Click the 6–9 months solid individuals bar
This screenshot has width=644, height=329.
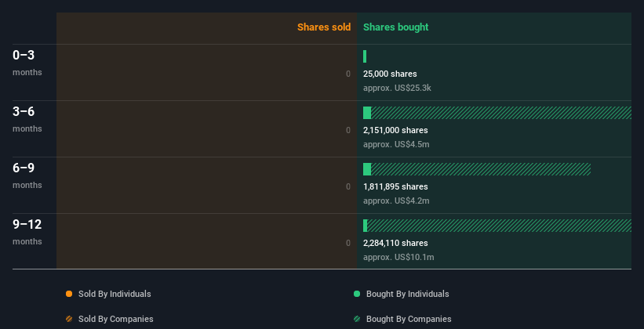pos(367,169)
